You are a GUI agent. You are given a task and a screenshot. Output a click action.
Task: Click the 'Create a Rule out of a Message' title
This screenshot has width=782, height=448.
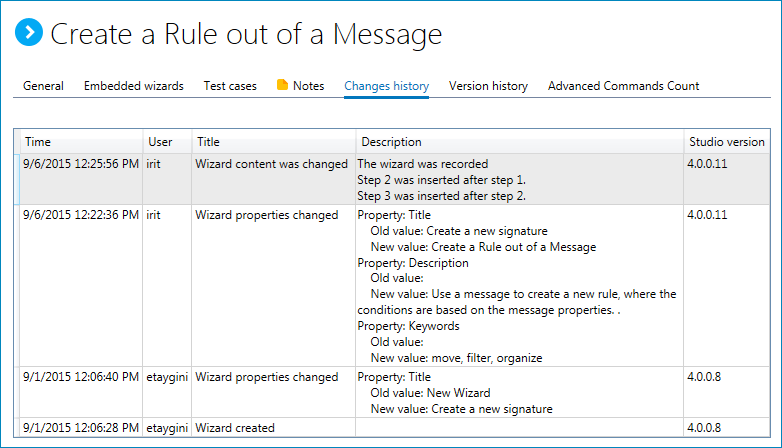(x=246, y=34)
